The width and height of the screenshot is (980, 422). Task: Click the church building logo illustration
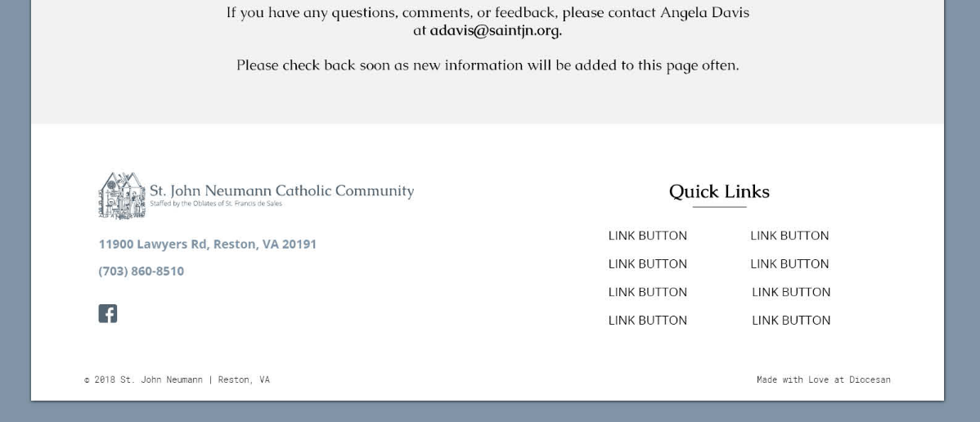click(122, 195)
